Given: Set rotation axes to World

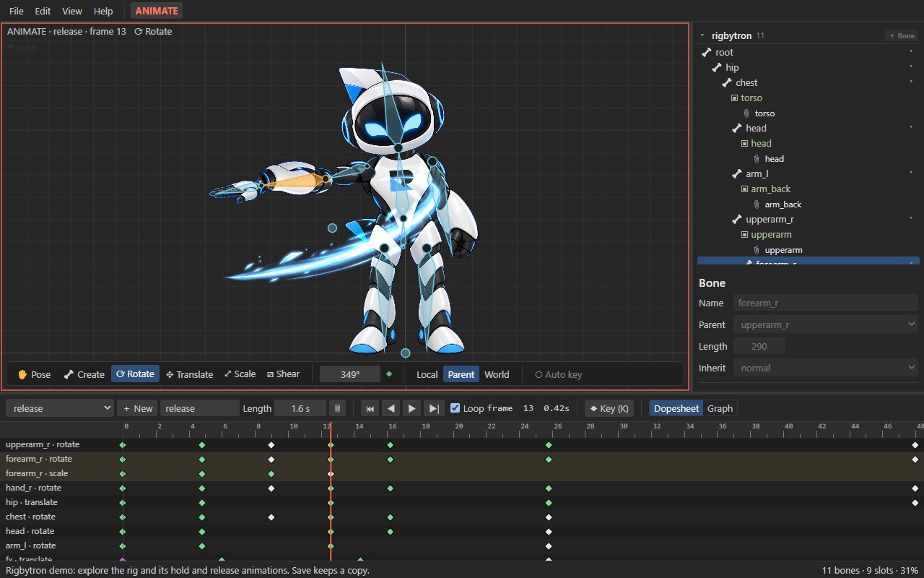Looking at the screenshot, I should pyautogui.click(x=497, y=374).
